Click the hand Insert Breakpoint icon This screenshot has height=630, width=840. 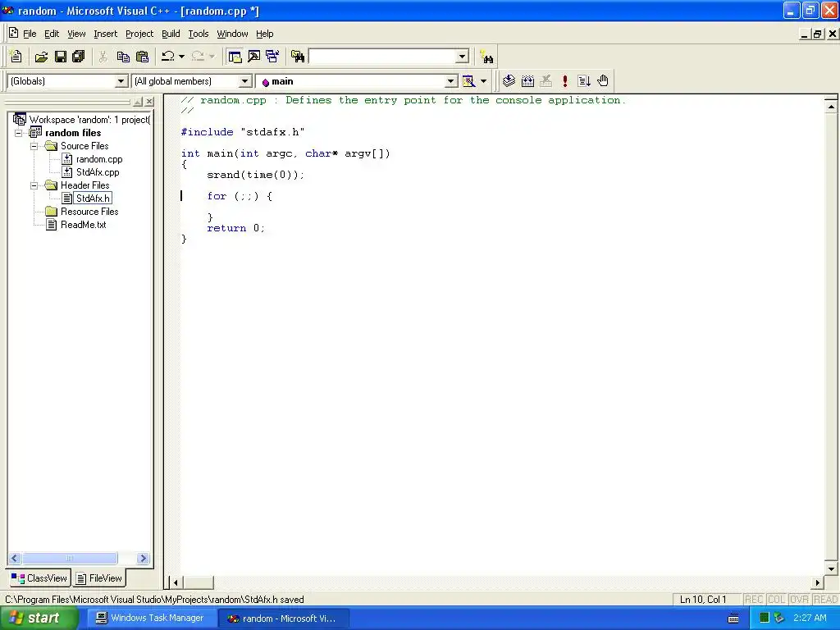tap(603, 81)
